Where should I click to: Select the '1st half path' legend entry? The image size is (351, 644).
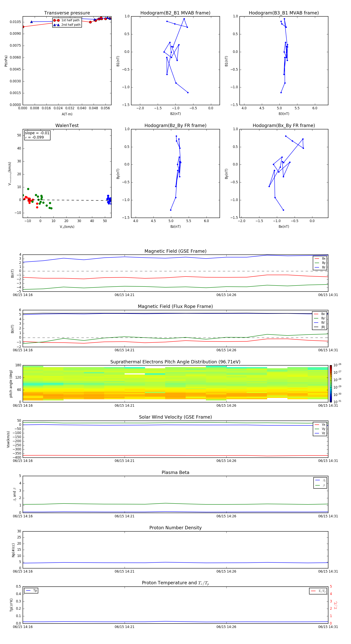point(67,20)
